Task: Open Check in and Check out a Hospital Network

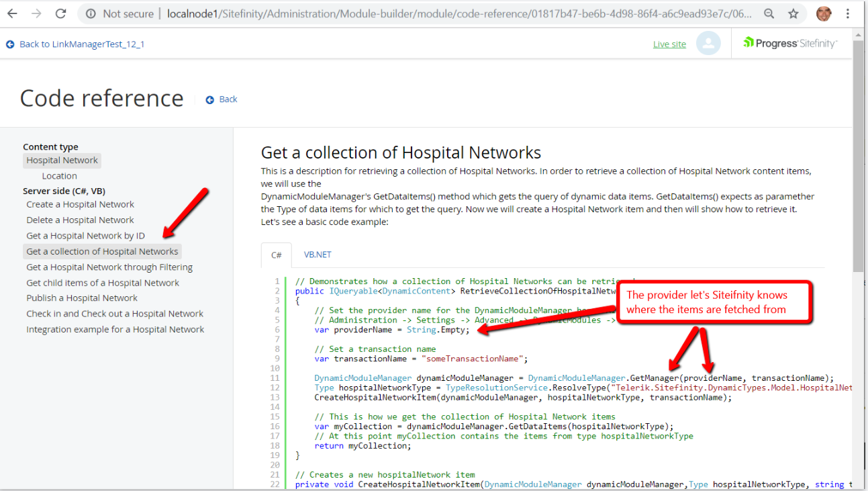Action: 115,314
